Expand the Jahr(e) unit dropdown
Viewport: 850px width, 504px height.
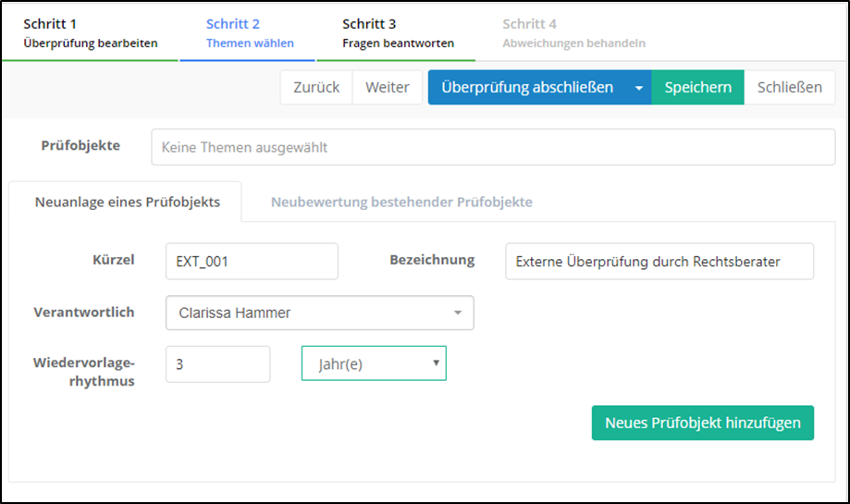[374, 364]
